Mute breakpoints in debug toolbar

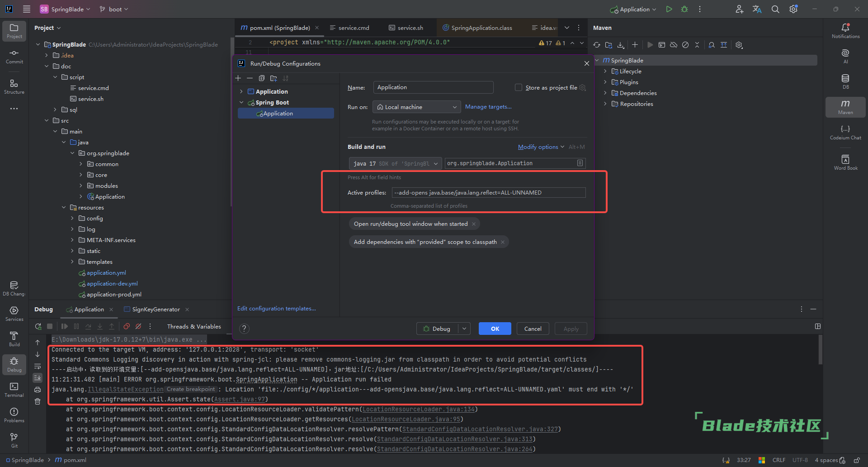138,326
